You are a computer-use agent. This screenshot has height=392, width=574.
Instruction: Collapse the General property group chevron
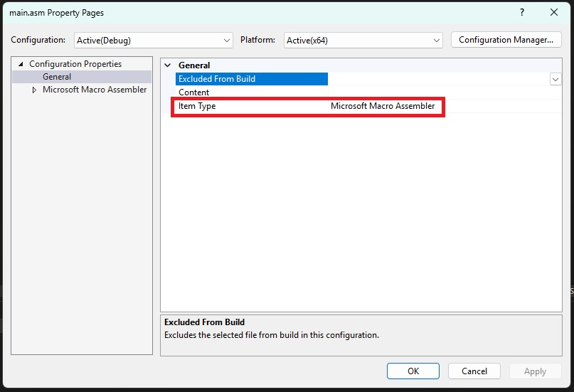(x=168, y=65)
